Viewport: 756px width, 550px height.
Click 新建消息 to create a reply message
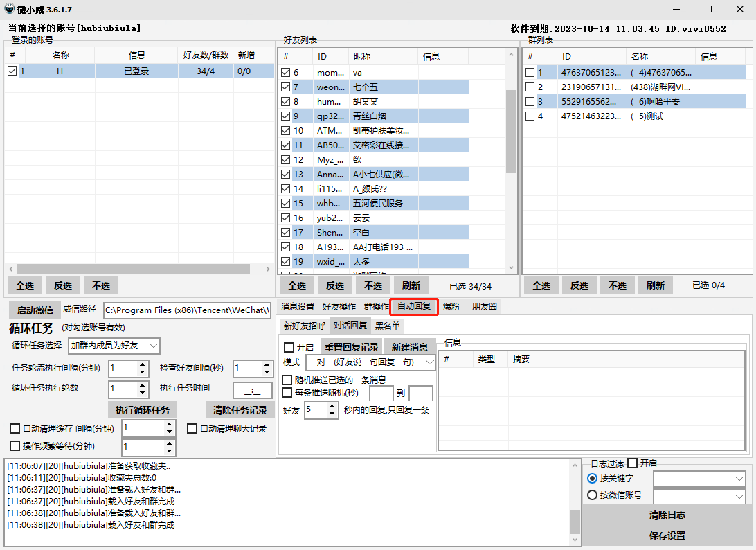coord(409,347)
